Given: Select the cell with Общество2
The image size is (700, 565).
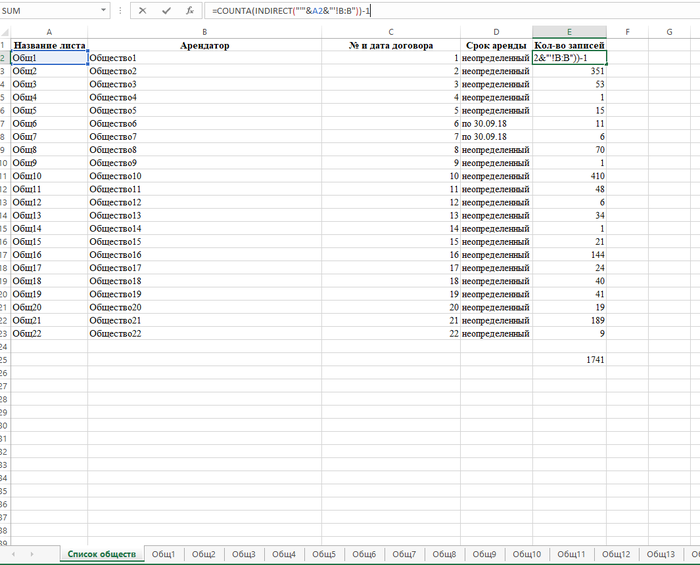Looking at the screenshot, I should point(204,71).
